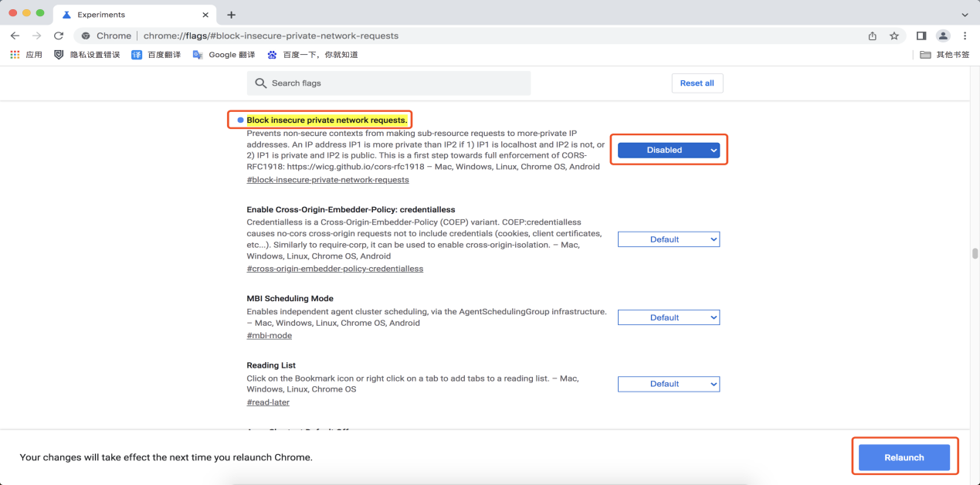Open Chrome's three-dot menu
The height and width of the screenshot is (485, 980).
coord(965,36)
